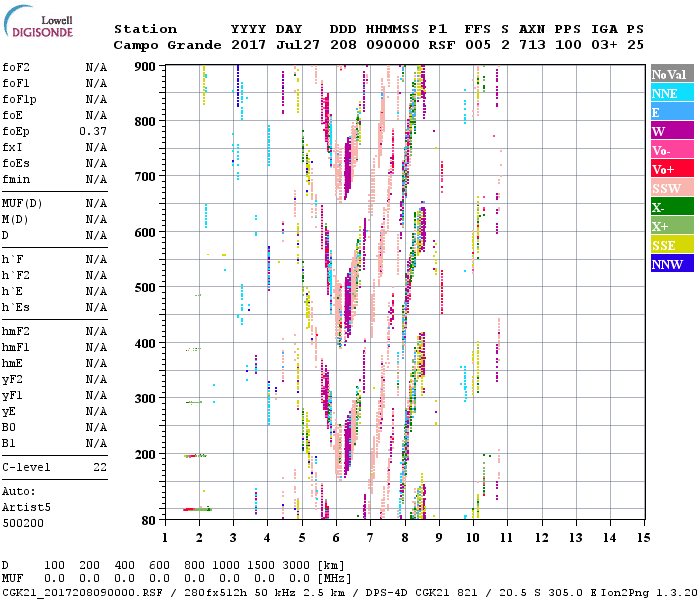Select the X+ light green legend swatch
Image resolution: width=700 pixels, height=600 pixels.
click(x=672, y=225)
